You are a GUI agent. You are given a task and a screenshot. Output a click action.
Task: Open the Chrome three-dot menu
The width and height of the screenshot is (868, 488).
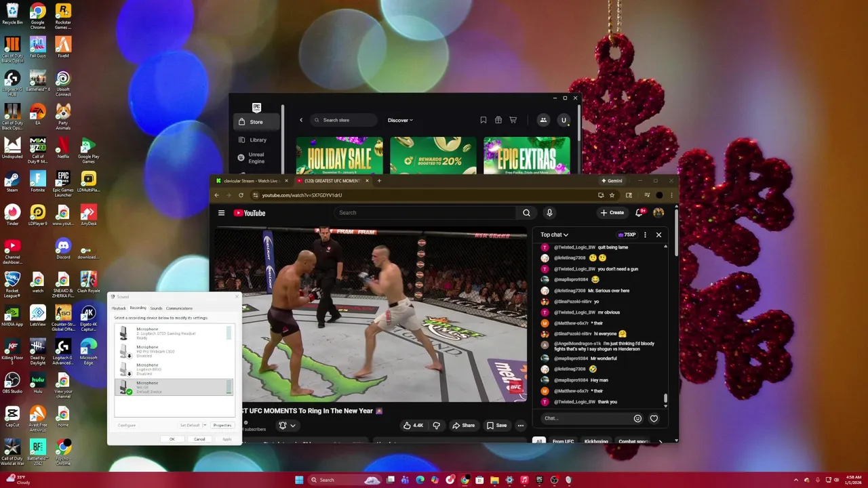[671, 195]
